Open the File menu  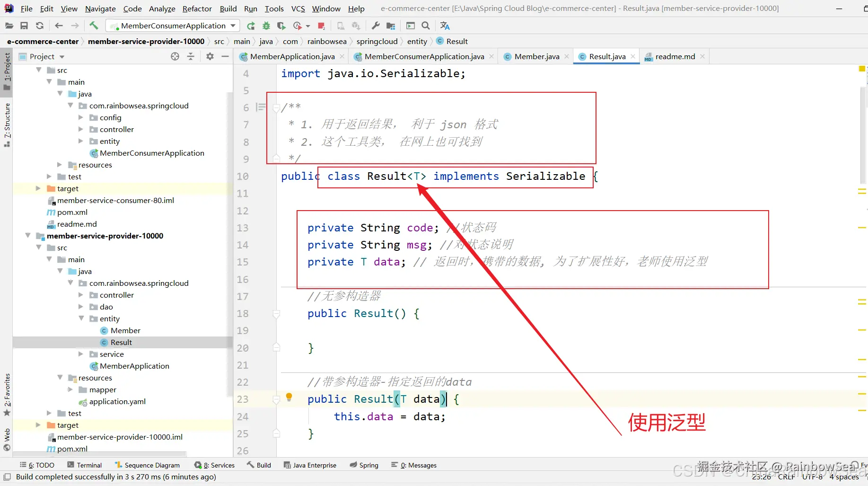coord(26,9)
